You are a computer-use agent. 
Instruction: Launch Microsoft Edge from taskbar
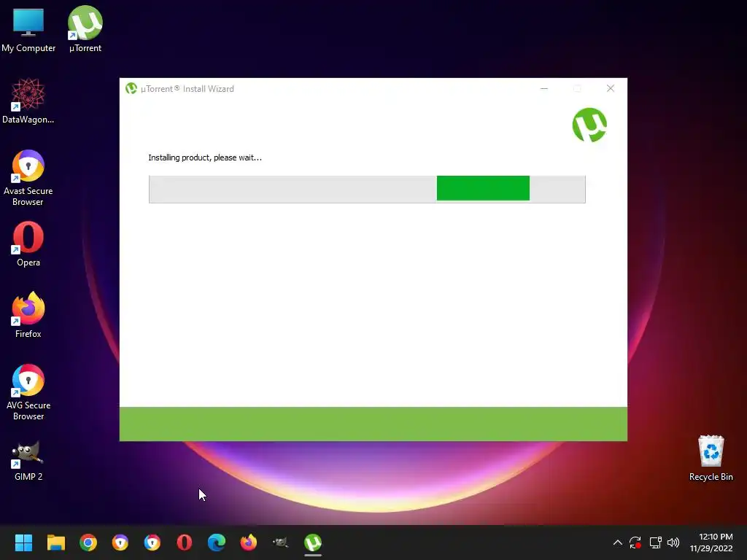[x=216, y=542]
